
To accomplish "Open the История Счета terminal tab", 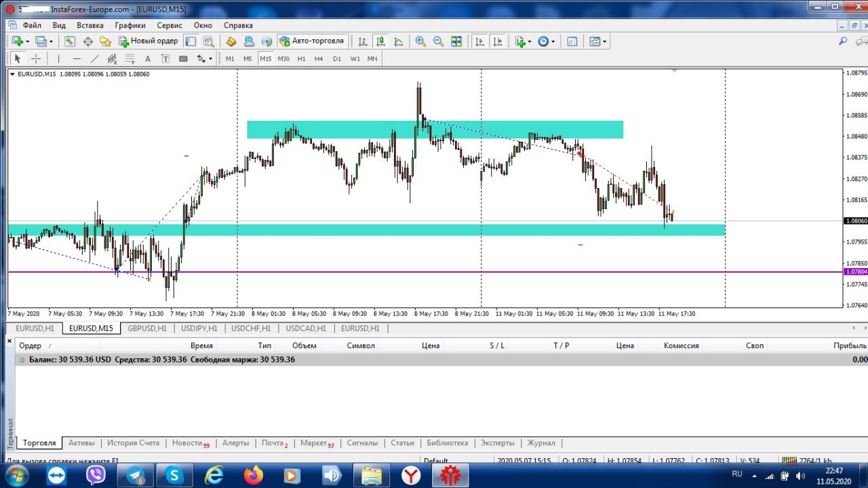I will click(133, 443).
